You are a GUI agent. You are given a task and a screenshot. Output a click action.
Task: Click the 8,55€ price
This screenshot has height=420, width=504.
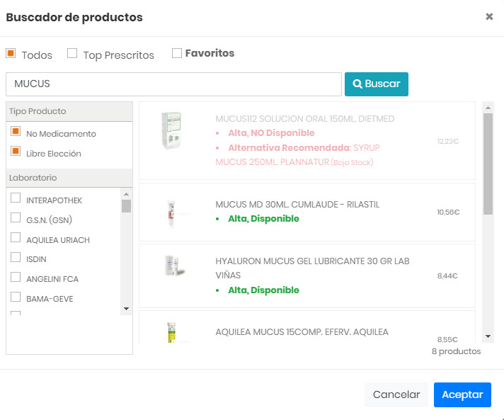pos(447,339)
